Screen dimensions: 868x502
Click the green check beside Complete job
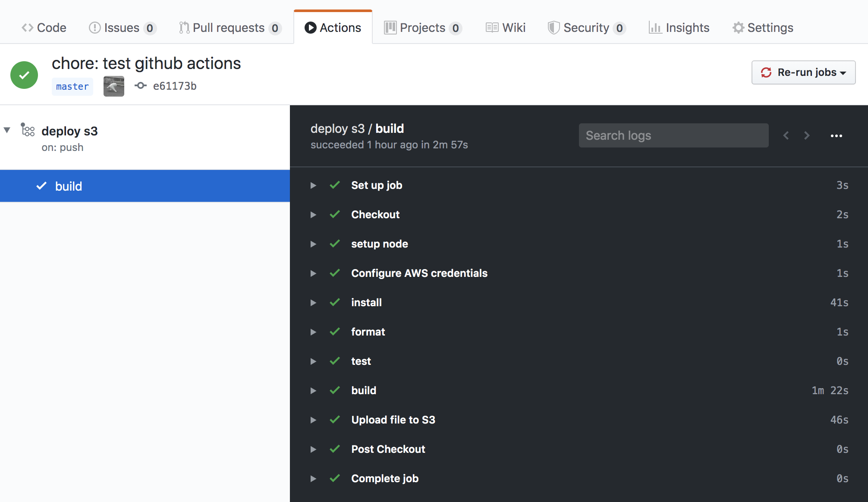click(x=335, y=478)
